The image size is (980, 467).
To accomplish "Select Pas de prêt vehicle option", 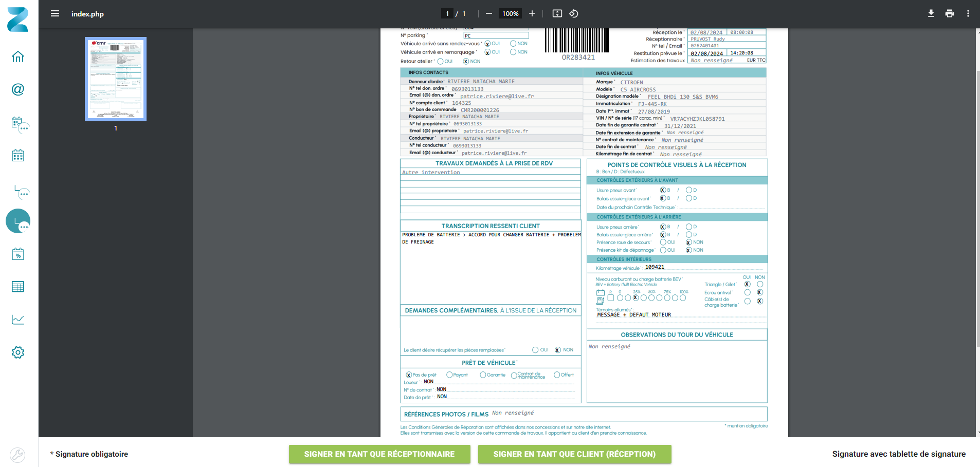I will (x=409, y=375).
